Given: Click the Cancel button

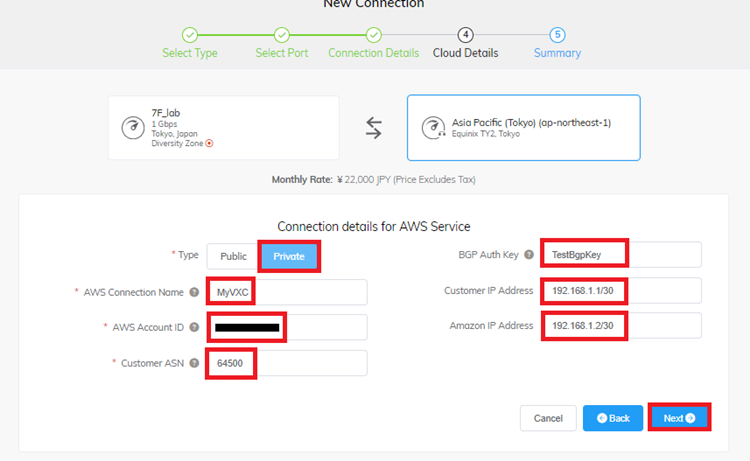Looking at the screenshot, I should tap(548, 418).
